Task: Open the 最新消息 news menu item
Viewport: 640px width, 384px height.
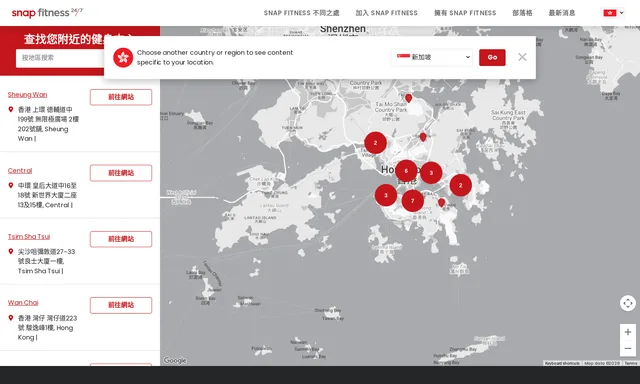Action: (x=562, y=13)
